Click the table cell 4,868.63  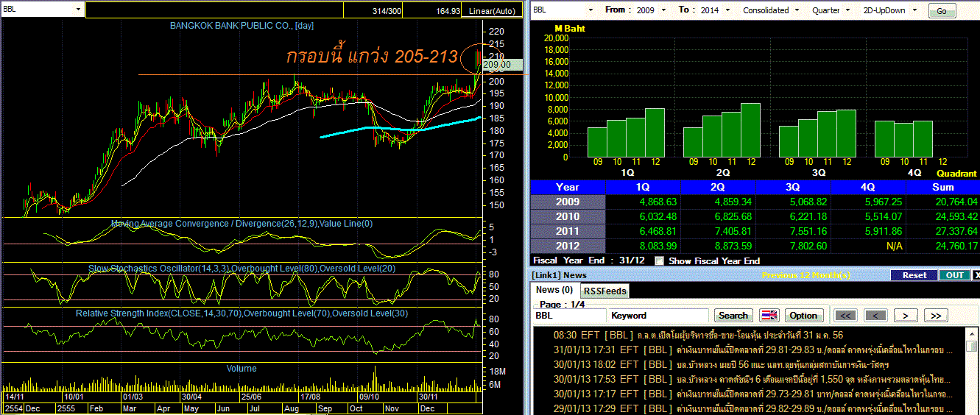point(643,202)
